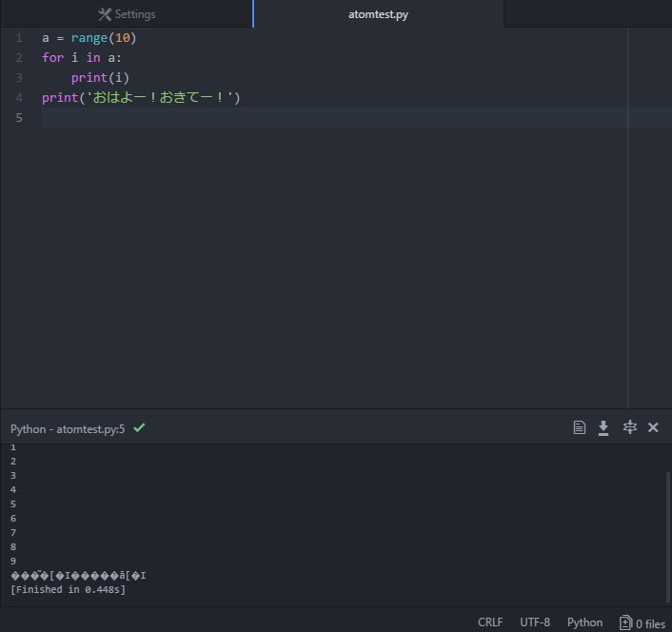The height and width of the screenshot is (632, 672).
Task: Click line number 5 in the gutter
Action: pyautogui.click(x=19, y=117)
